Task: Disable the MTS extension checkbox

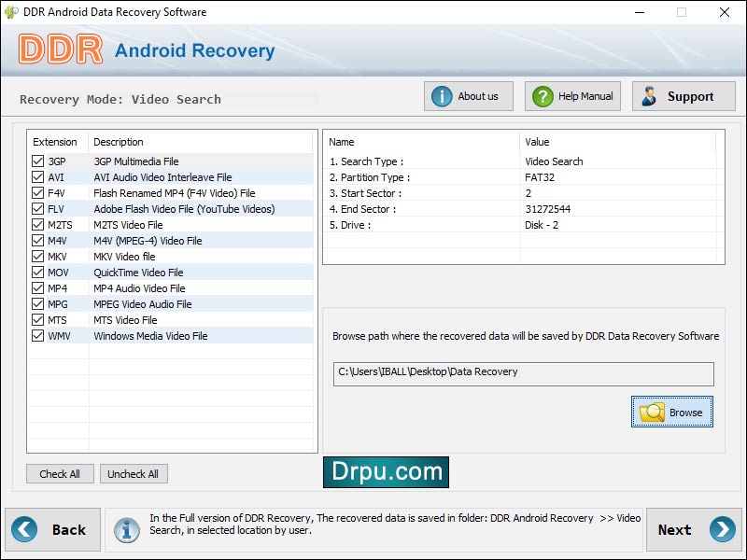Action: tap(37, 319)
